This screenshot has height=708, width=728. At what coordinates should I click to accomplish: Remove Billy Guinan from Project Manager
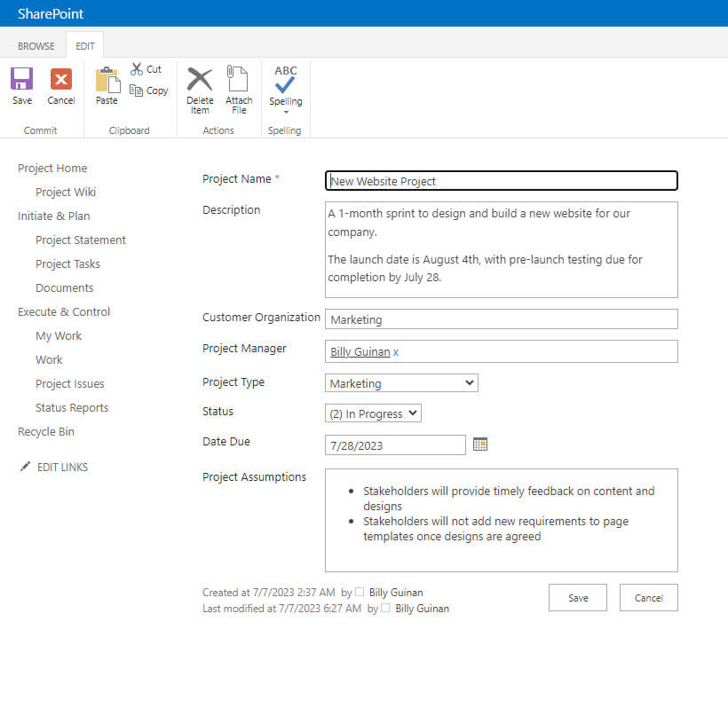click(x=396, y=352)
